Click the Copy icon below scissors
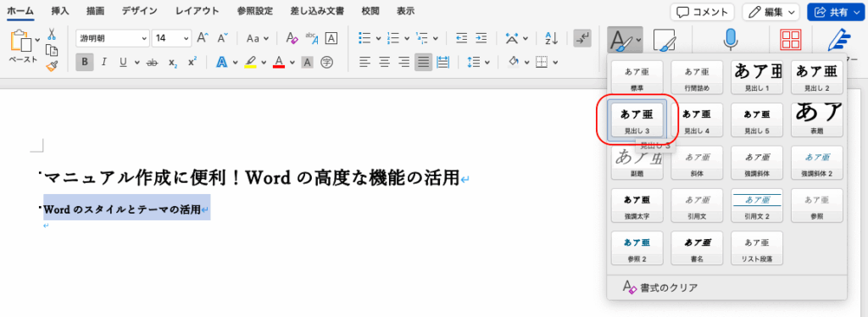The image size is (868, 317). click(x=52, y=50)
